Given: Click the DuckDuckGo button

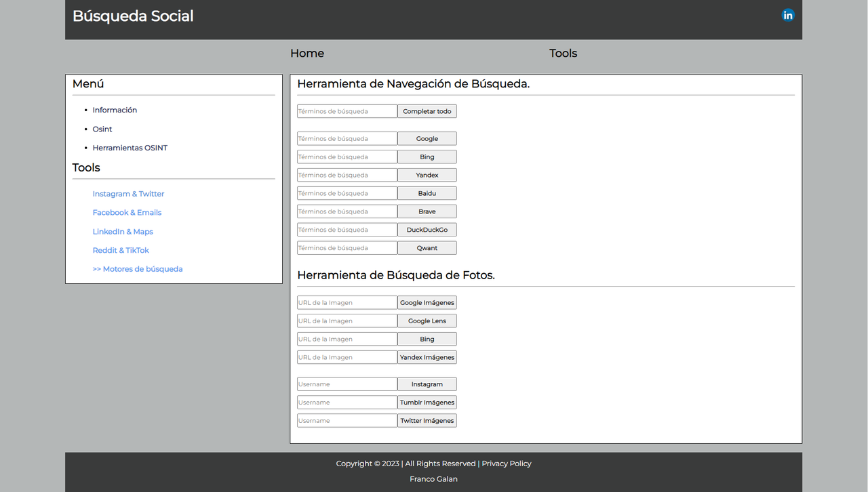Looking at the screenshot, I should pos(427,230).
